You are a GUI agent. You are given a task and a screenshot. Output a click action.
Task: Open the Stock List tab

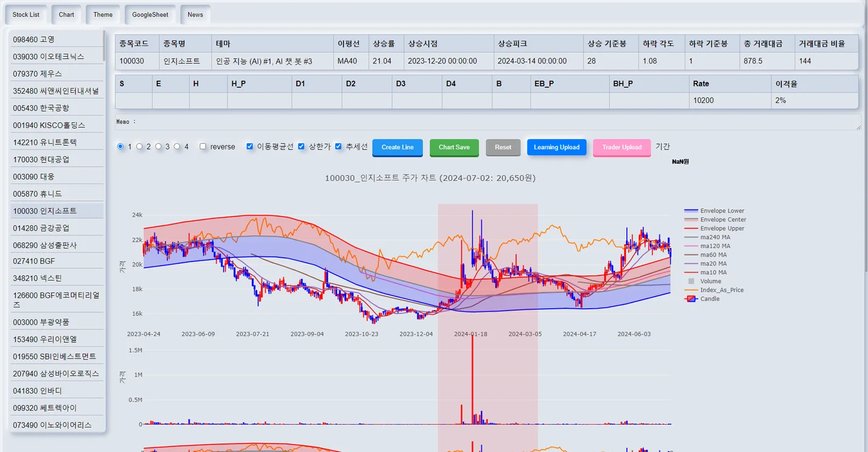coord(26,15)
